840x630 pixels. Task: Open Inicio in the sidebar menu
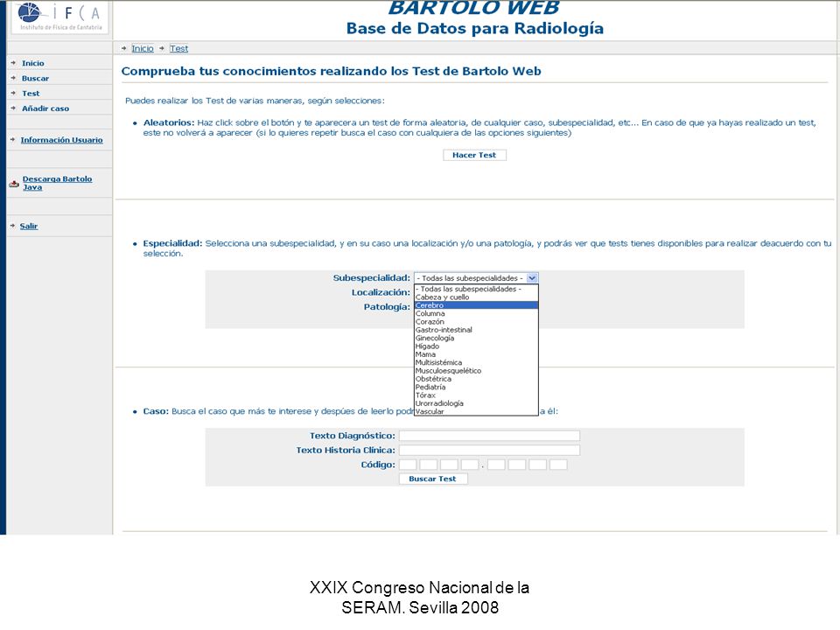(32, 63)
